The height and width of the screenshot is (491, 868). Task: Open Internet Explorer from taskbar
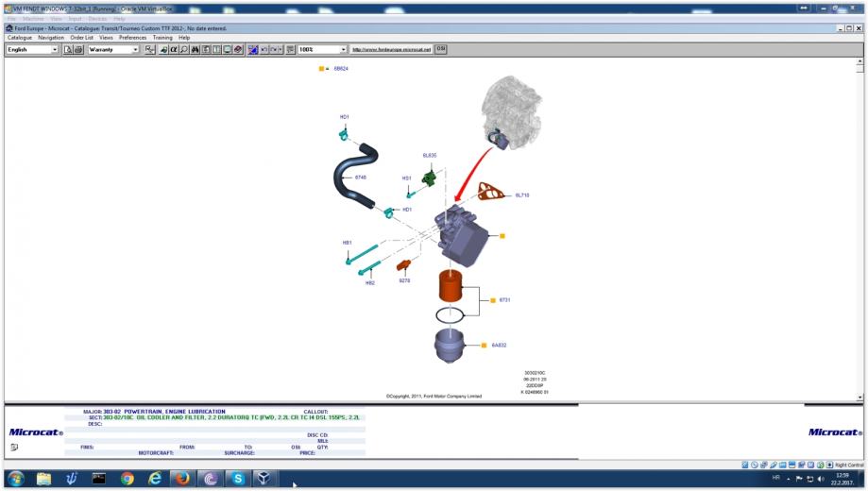click(155, 479)
